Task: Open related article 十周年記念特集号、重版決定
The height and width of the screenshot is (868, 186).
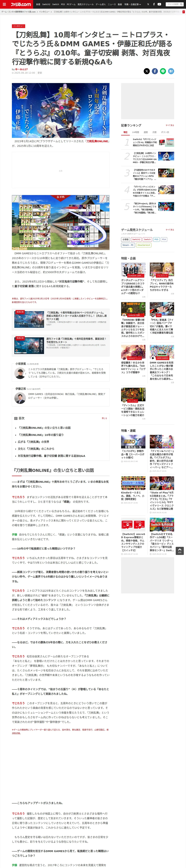Action: click(x=60, y=346)
